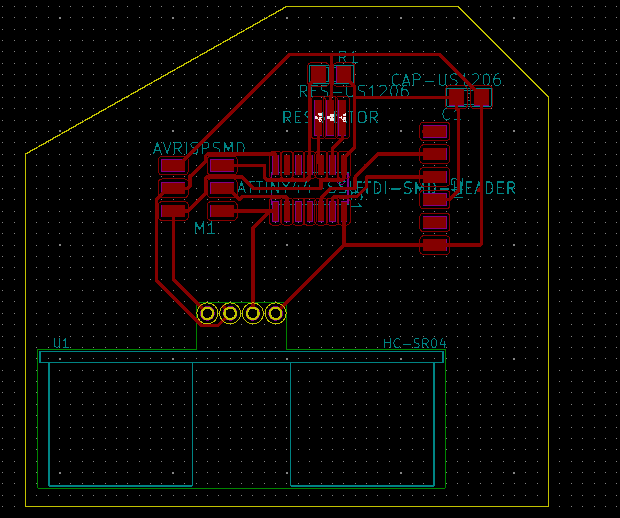620x518 pixels.
Task: Click the RESONATOR footprint text
Action: [x=330, y=117]
